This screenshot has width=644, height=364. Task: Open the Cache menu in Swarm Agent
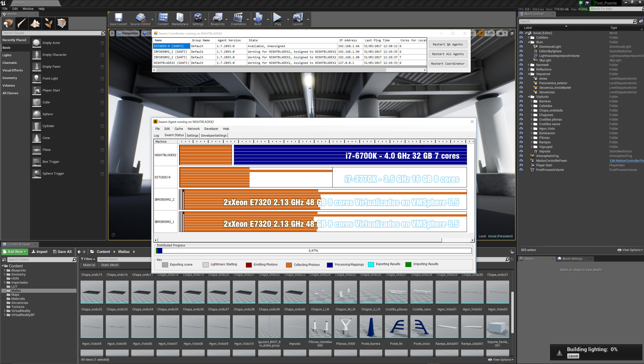[178, 129]
